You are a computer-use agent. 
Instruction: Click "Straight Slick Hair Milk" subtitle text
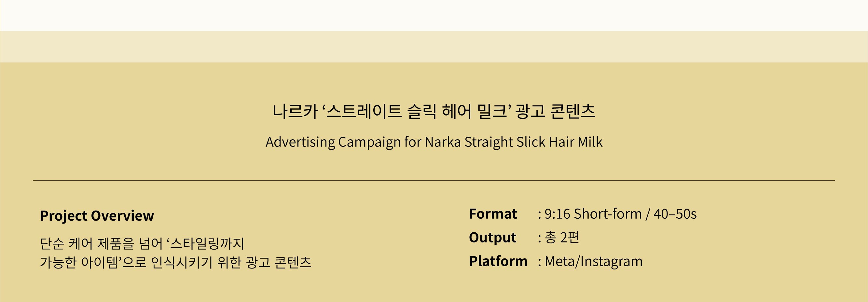[533, 142]
